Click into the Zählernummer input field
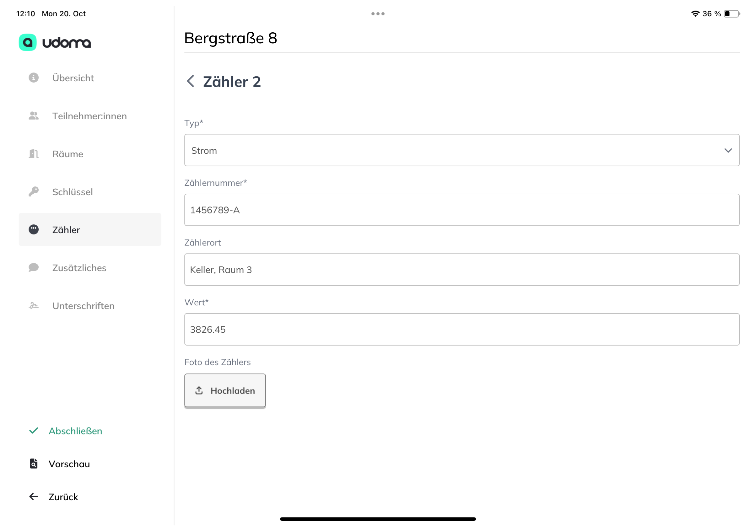The image size is (756, 532). click(462, 210)
